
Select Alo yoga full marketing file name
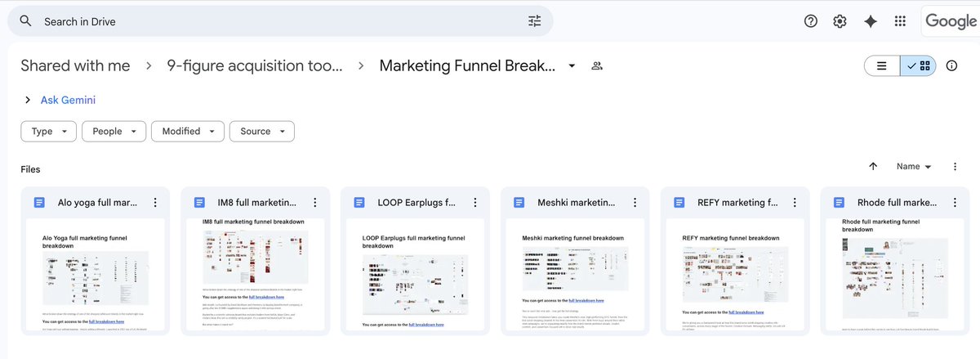coord(97,203)
